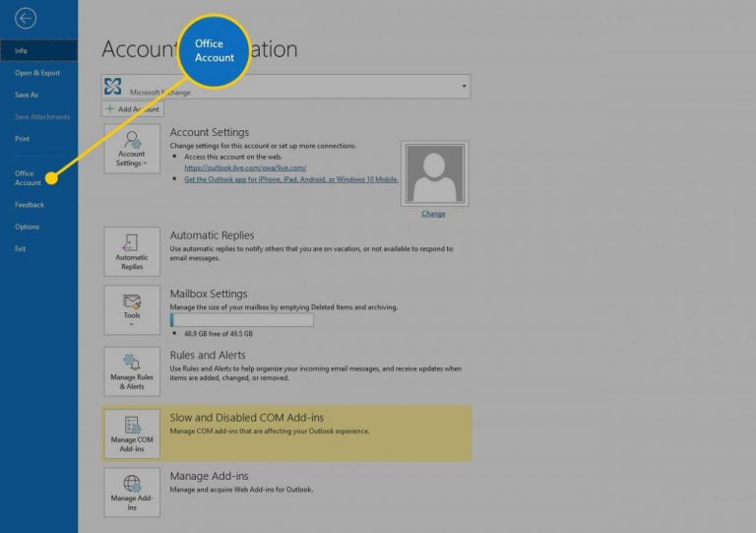Click the Manage Add-ins heading text

click(x=209, y=476)
